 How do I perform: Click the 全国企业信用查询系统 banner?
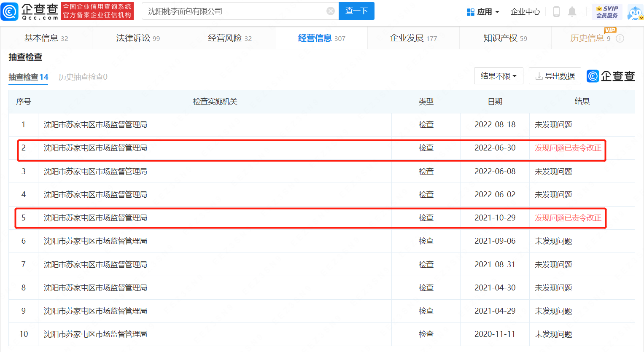[97, 11]
